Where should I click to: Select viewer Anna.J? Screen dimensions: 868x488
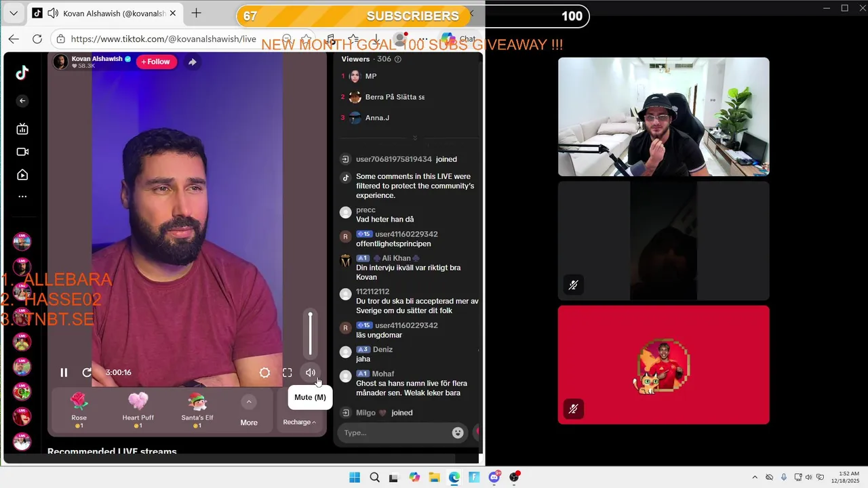pos(377,118)
